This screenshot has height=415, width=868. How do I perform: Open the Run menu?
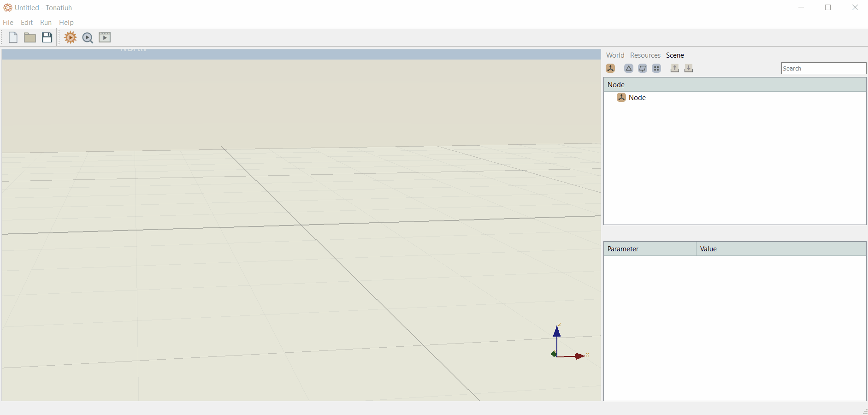tap(46, 22)
